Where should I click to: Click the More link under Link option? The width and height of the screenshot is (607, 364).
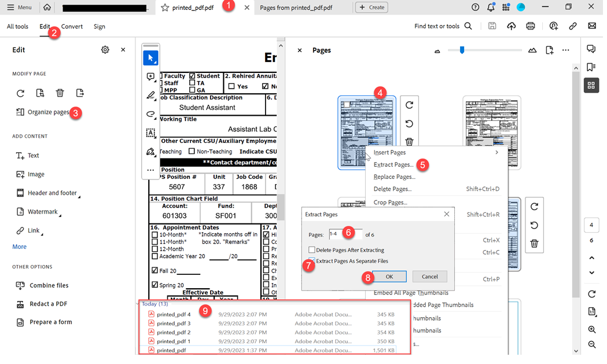(x=19, y=247)
